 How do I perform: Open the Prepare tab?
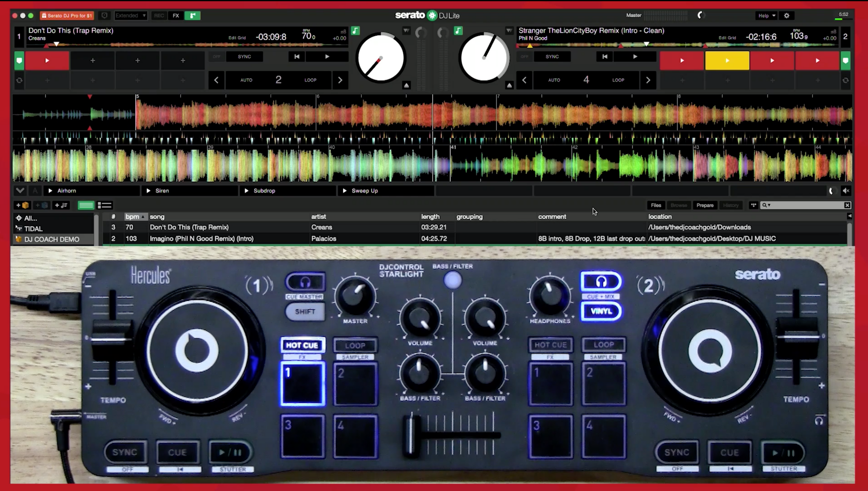pyautogui.click(x=705, y=205)
